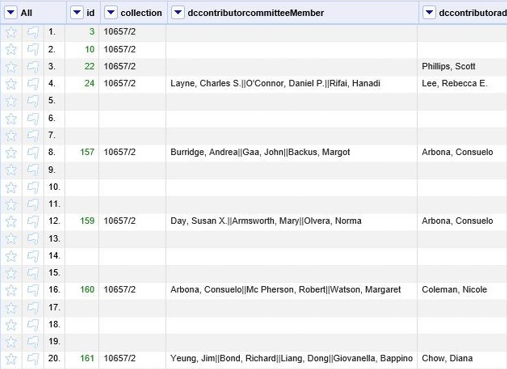Screen dimensions: 507x369
Task: Star row 10
Action: (x=11, y=187)
